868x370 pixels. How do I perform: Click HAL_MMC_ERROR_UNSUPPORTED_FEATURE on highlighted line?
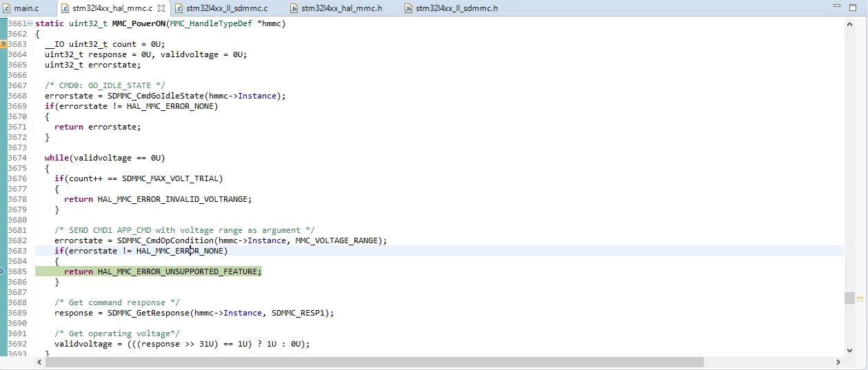pos(178,271)
